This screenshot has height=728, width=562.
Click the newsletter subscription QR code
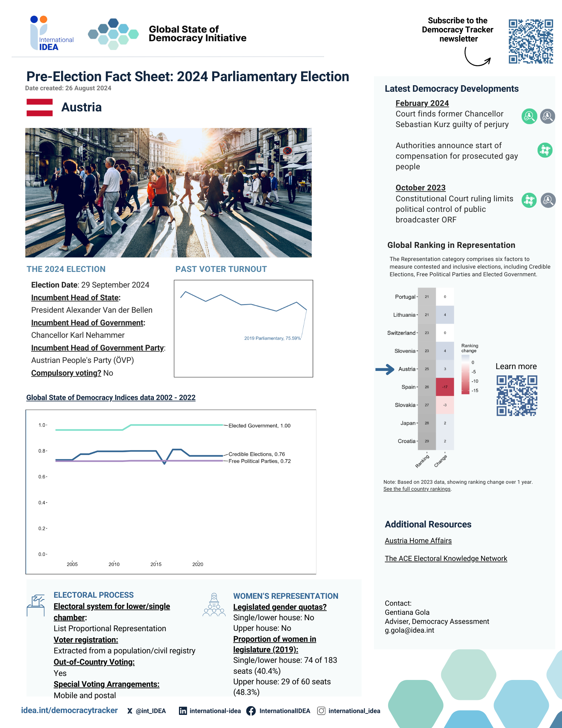click(x=531, y=41)
